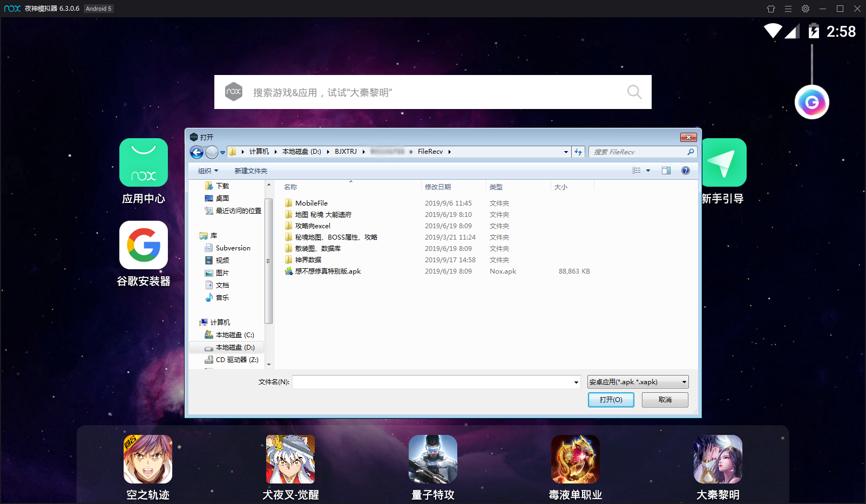This screenshot has height=504, width=866.
Task: Launch the 大秦黎明 game
Action: pos(718,459)
